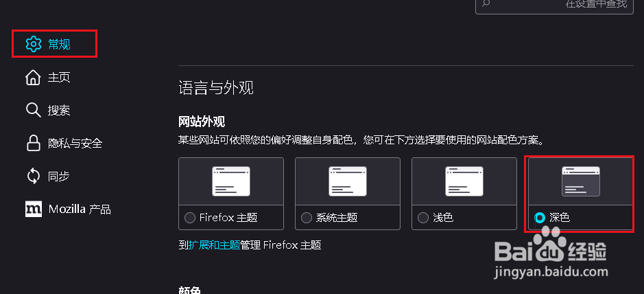Click the General gear icon
Screen dimensions: 644x294
click(x=34, y=44)
